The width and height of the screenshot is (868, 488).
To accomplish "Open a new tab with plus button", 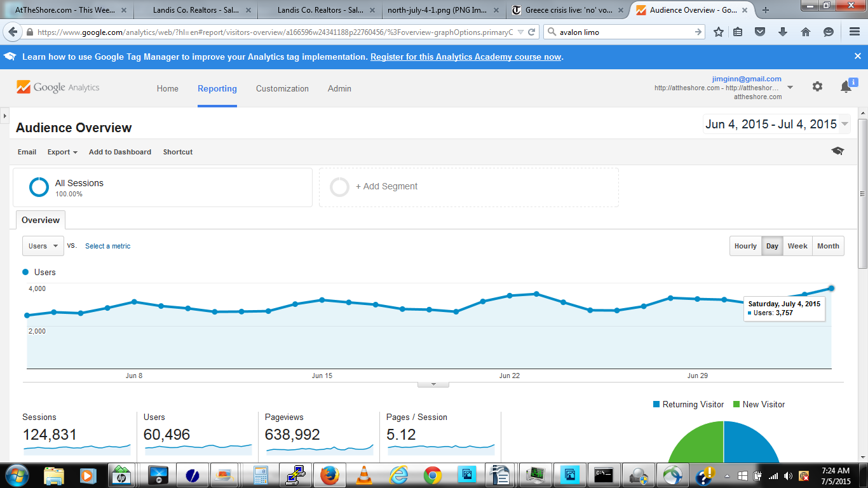I will 766,10.
